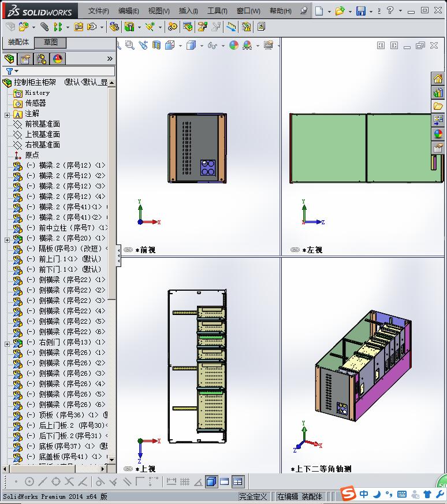
Task: Click the Apply Scene icon
Action: click(247, 45)
